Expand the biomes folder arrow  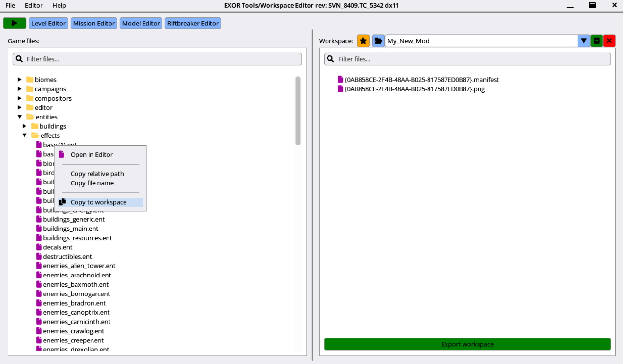(19, 79)
